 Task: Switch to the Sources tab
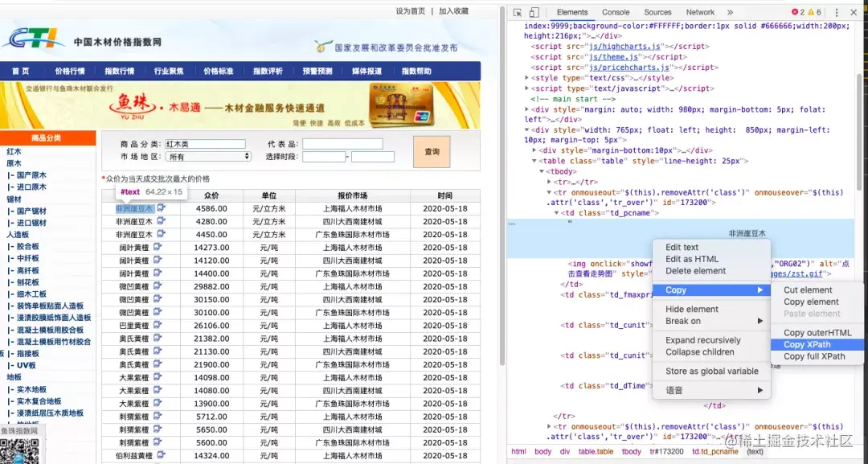coord(657,12)
